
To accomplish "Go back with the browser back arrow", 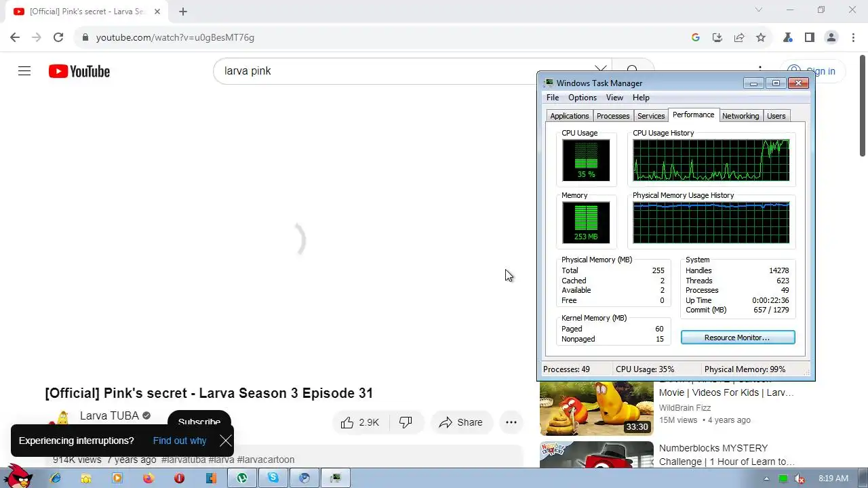I will tap(15, 37).
